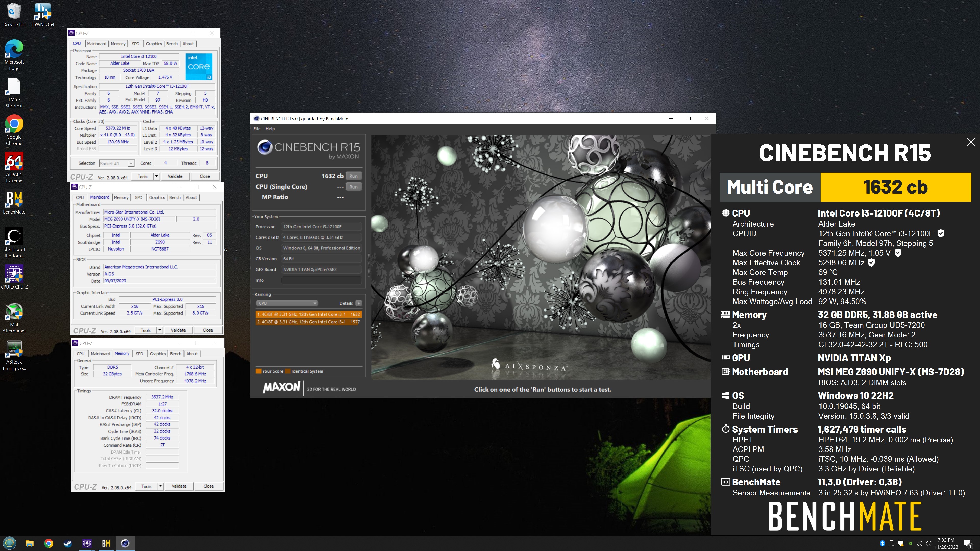Launch MSI Afterburner desktop icon

[x=14, y=318]
